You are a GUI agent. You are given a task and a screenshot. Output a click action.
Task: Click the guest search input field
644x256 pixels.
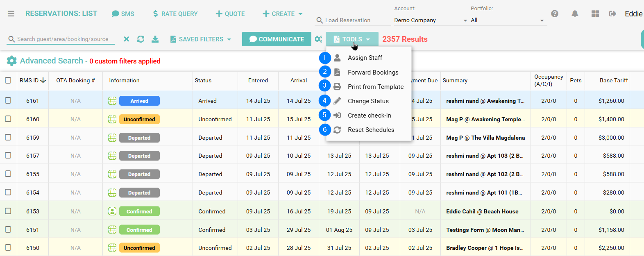63,39
